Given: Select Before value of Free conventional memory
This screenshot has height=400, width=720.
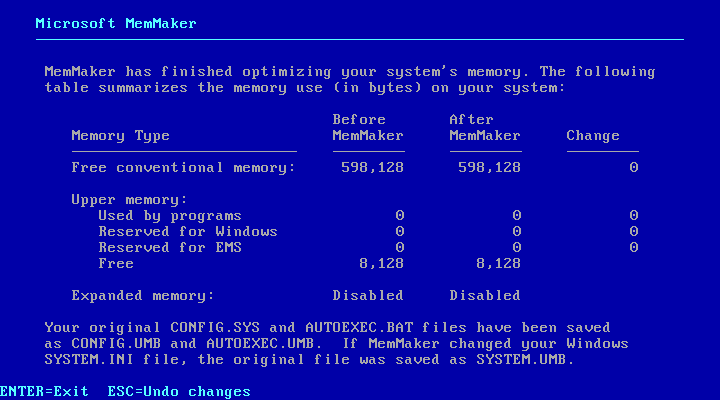Looking at the screenshot, I should click(x=372, y=168).
